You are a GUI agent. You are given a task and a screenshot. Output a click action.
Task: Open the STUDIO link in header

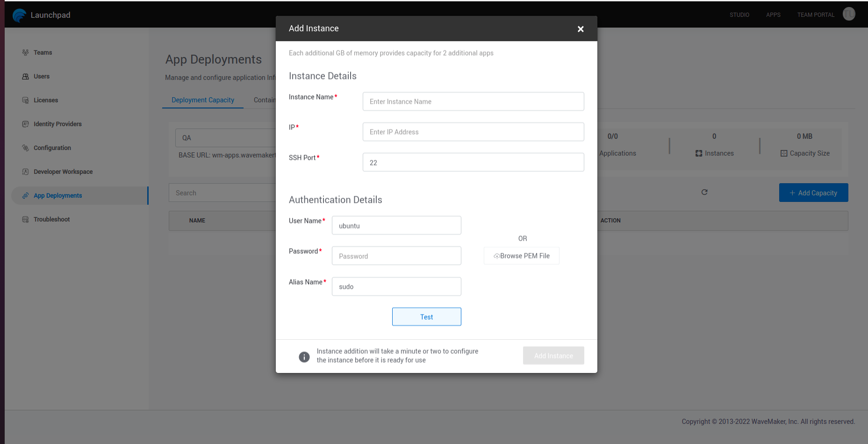[x=739, y=15]
